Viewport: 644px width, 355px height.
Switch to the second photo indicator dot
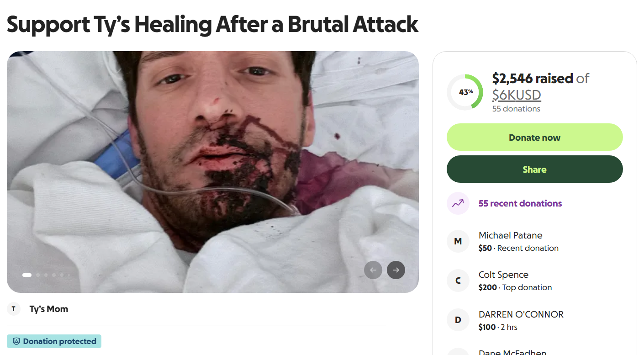tap(38, 275)
